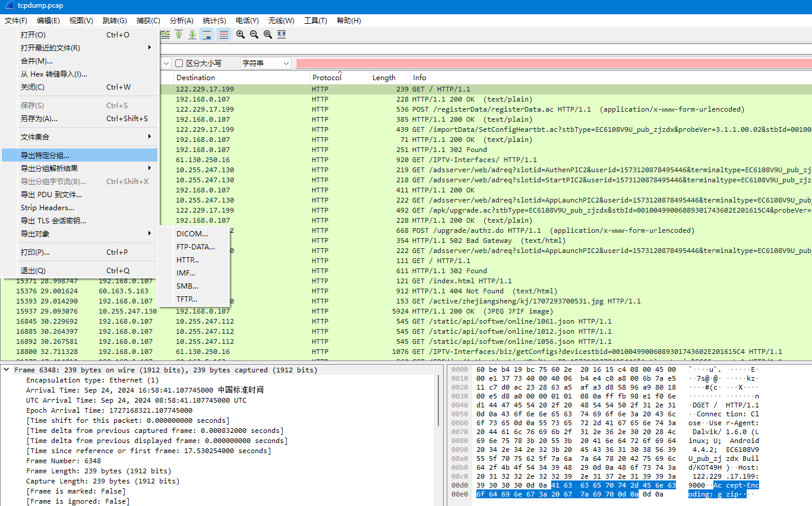
Task: Click the Wireshark fin icon in title bar
Action: pos(10,7)
